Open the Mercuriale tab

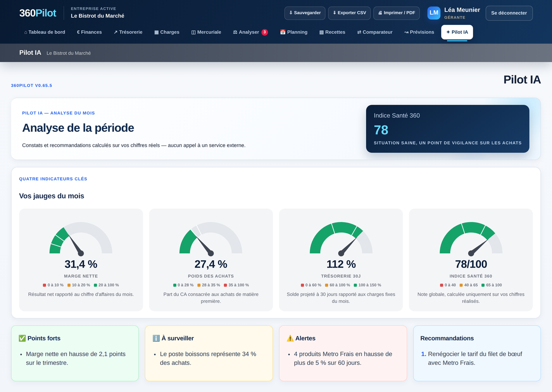coord(206,32)
